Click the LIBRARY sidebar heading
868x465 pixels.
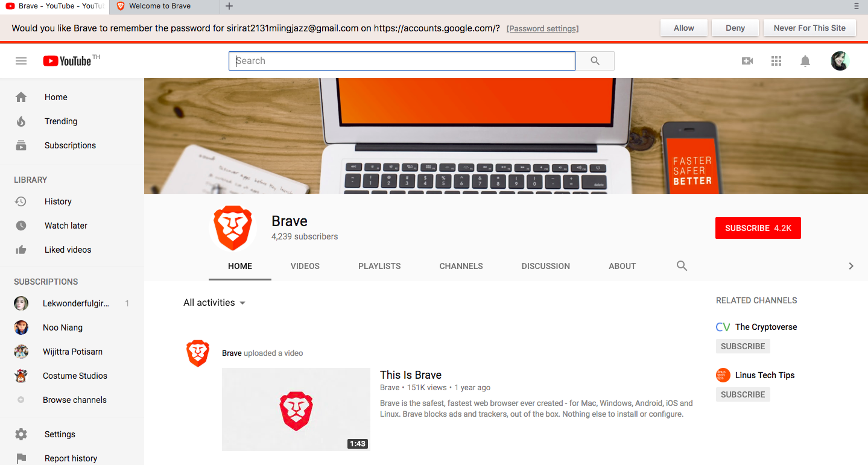[x=31, y=180]
